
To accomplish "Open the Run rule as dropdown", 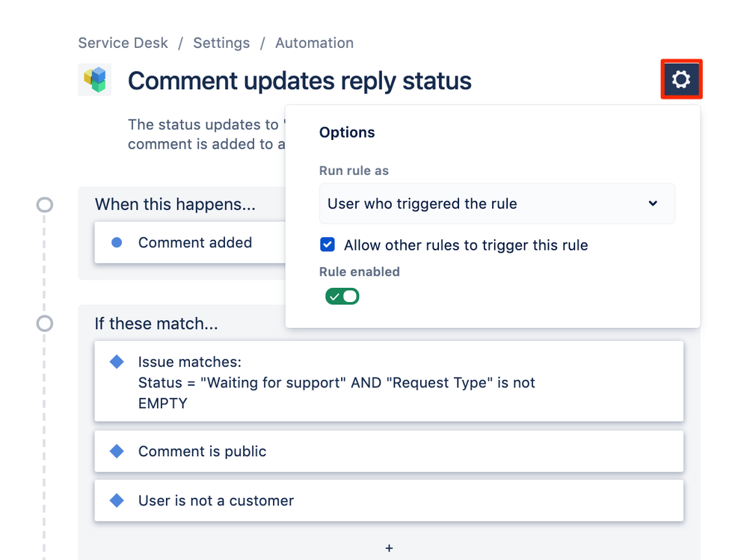I will (497, 203).
